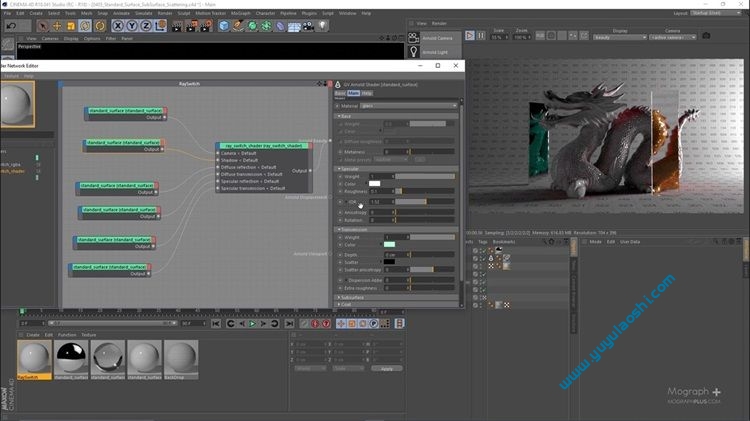The height and width of the screenshot is (421, 750).
Task: Toggle the coordinate system icon
Action: (x=160, y=26)
